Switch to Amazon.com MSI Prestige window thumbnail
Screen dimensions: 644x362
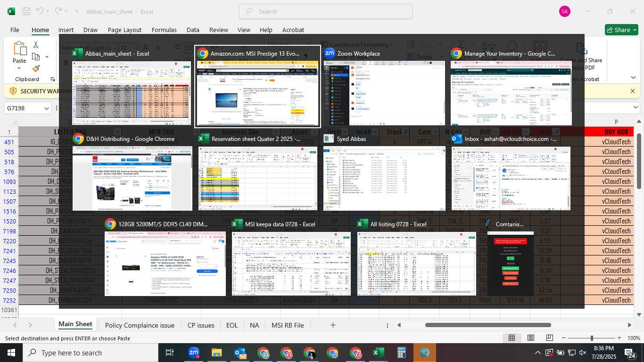coord(257,86)
